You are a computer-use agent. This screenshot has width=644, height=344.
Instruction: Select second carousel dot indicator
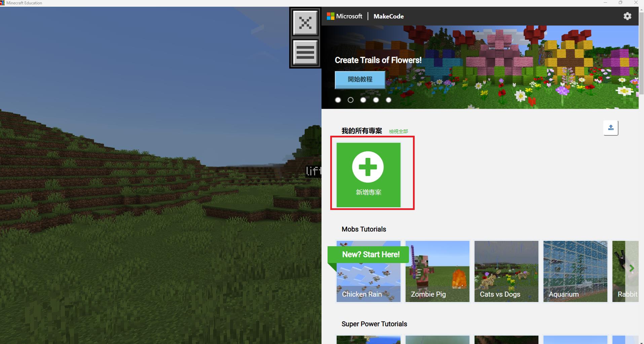click(350, 100)
